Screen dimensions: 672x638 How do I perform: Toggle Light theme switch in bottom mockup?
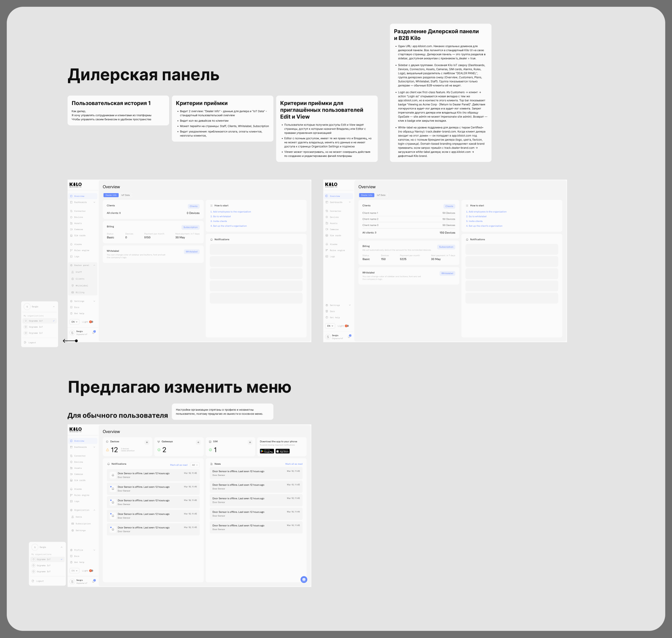[91, 571]
